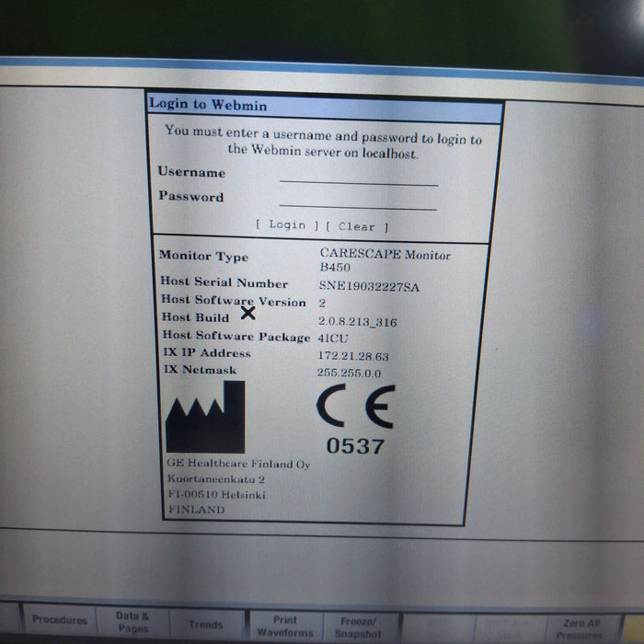
Task: Click the FINLAND text line
Action: pos(197,510)
